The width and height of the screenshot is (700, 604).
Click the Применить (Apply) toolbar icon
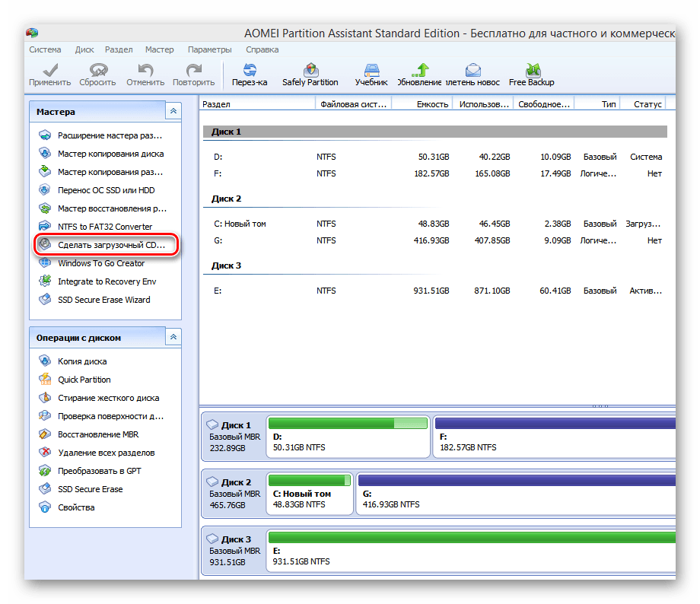click(x=49, y=73)
